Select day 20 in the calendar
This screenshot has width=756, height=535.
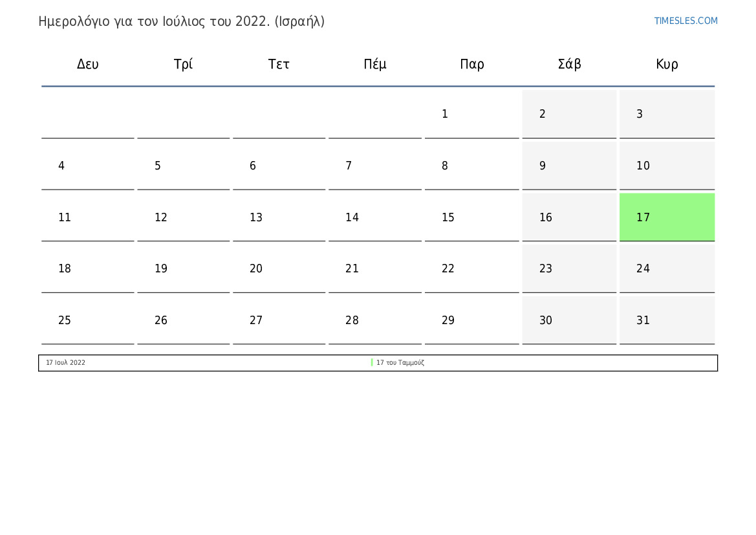(279, 268)
